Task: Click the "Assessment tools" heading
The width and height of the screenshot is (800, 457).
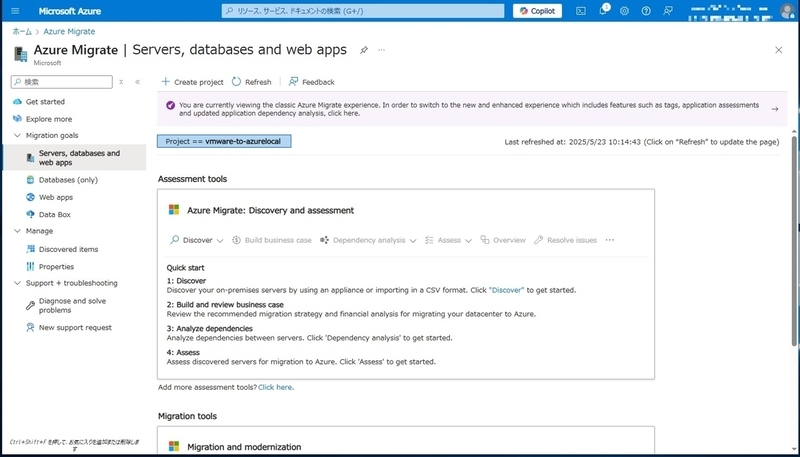Action: [192, 179]
